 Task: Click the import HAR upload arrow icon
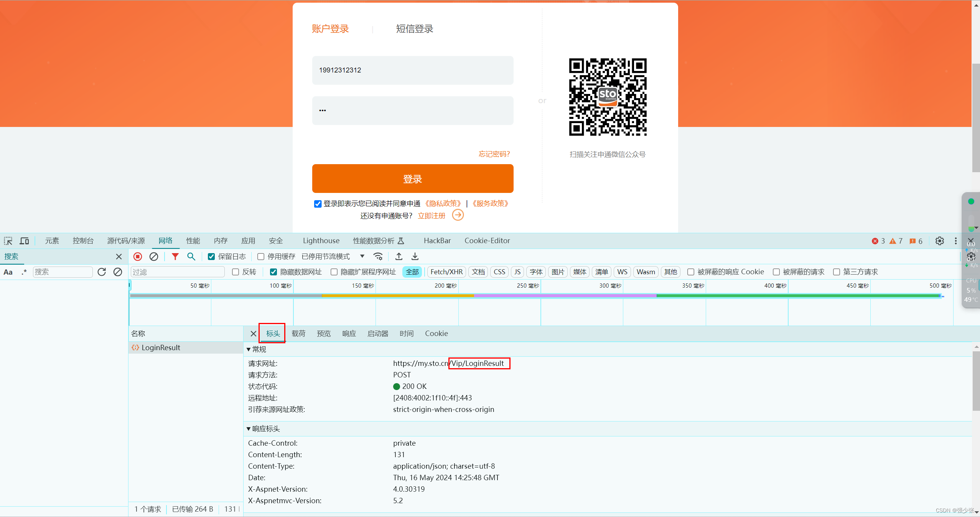pyautogui.click(x=399, y=256)
